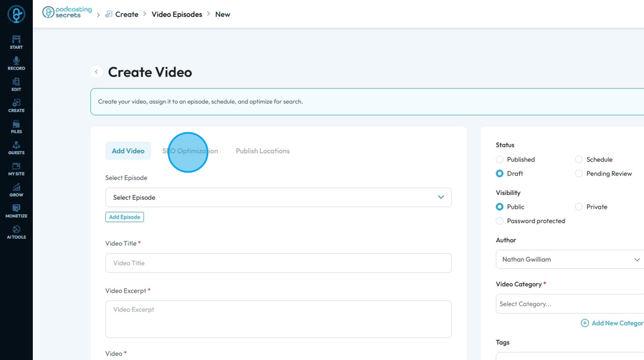Click the plus icon by Add New Category

pos(584,323)
